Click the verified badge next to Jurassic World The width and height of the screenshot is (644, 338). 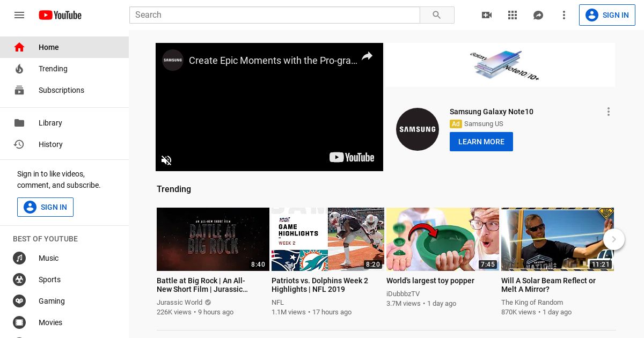[208, 303]
